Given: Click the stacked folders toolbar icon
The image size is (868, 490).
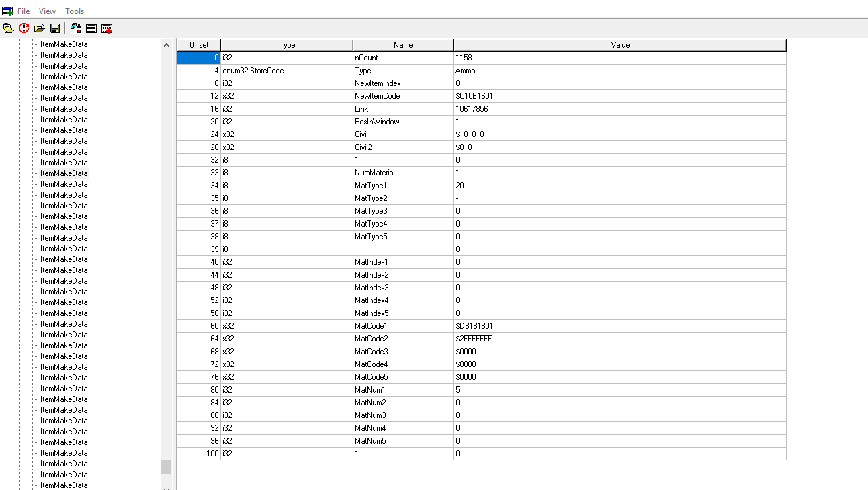Looking at the screenshot, I should pyautogui.click(x=8, y=28).
